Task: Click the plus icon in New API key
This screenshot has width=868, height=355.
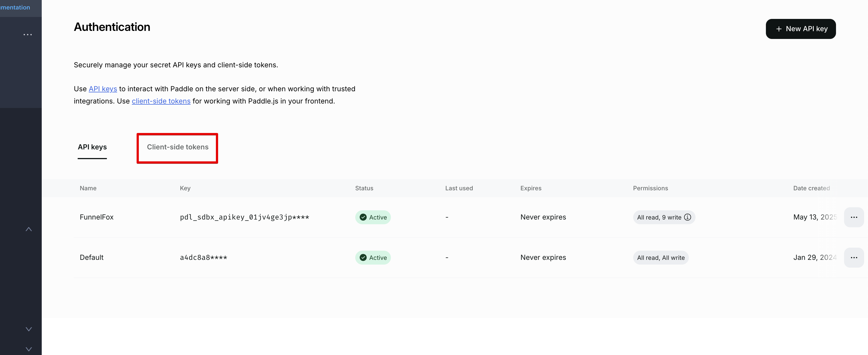Action: point(779,29)
